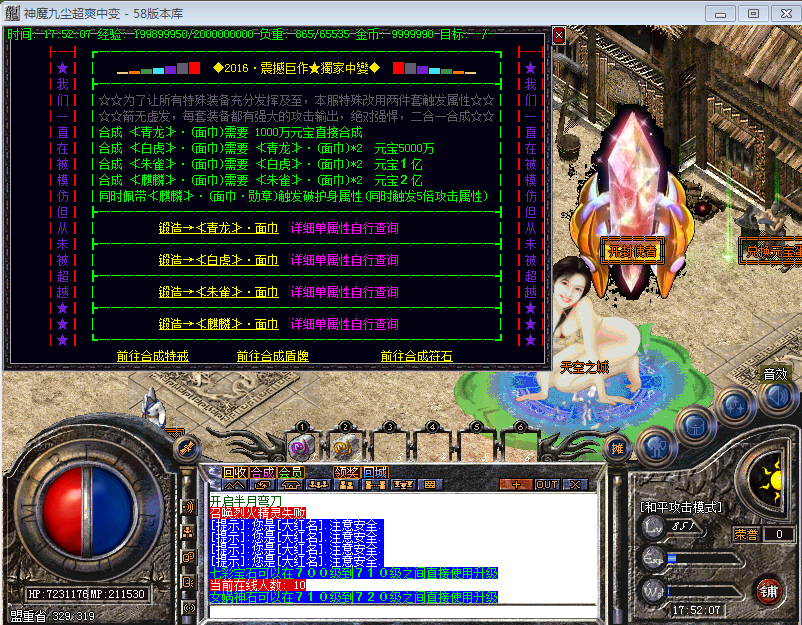Screen dimensions: 802x625
Task: Click the 荣誉 honor label
Action: click(x=746, y=534)
